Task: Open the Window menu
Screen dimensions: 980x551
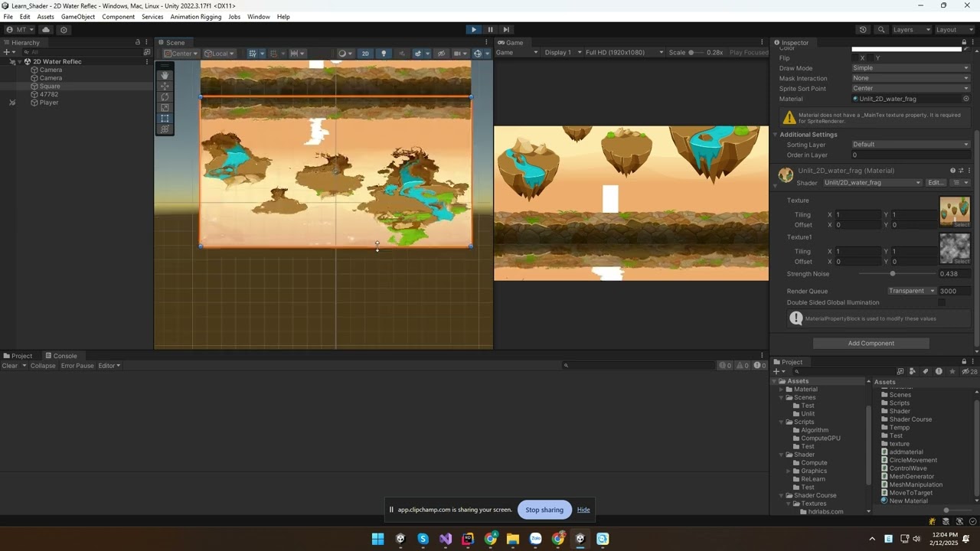Action: tap(259, 17)
